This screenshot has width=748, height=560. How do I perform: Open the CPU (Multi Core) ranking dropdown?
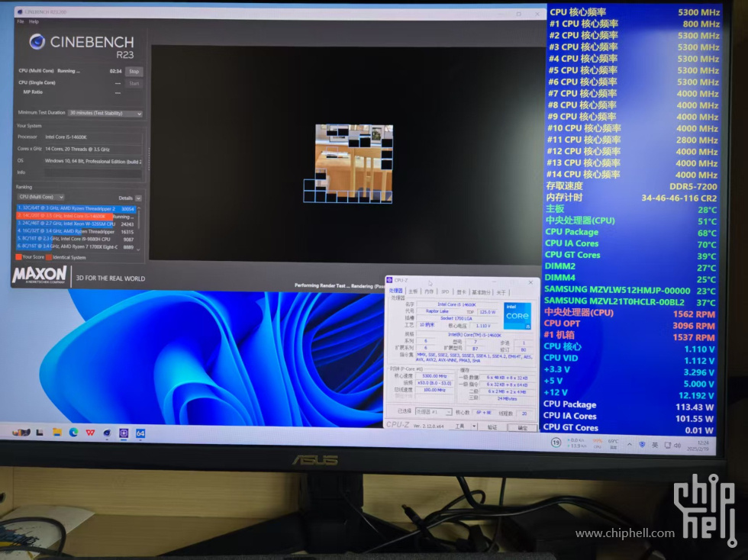(41, 197)
